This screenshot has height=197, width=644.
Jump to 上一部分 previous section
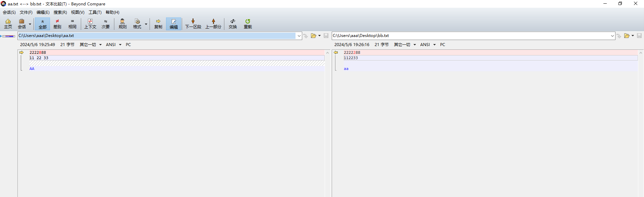(213, 24)
